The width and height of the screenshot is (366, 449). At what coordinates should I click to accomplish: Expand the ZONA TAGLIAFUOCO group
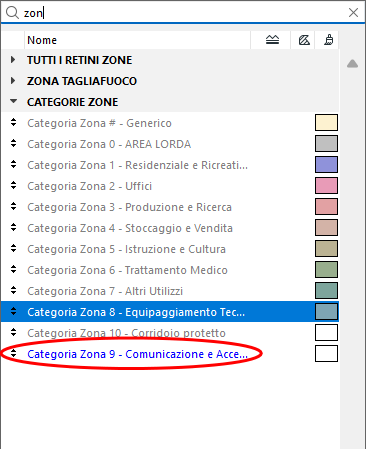(13, 81)
